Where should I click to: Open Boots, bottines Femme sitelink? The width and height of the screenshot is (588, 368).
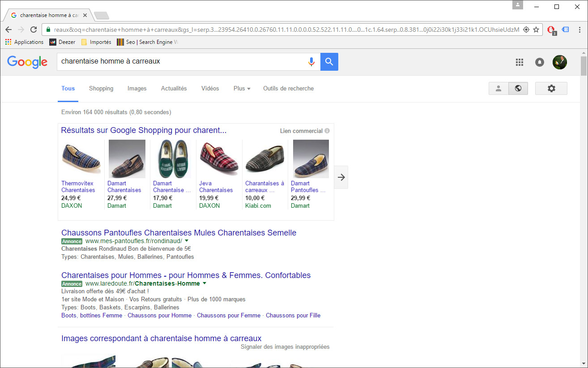(92, 316)
